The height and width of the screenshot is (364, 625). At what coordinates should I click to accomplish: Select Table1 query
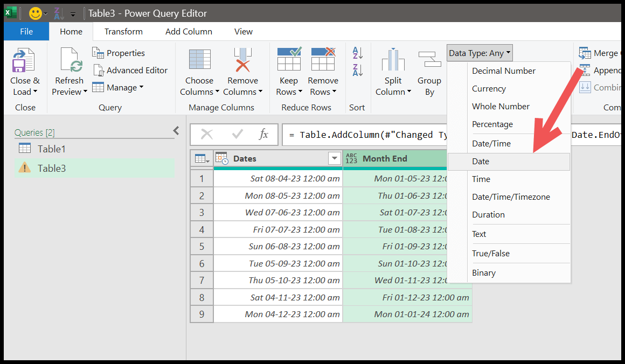[94, 149]
